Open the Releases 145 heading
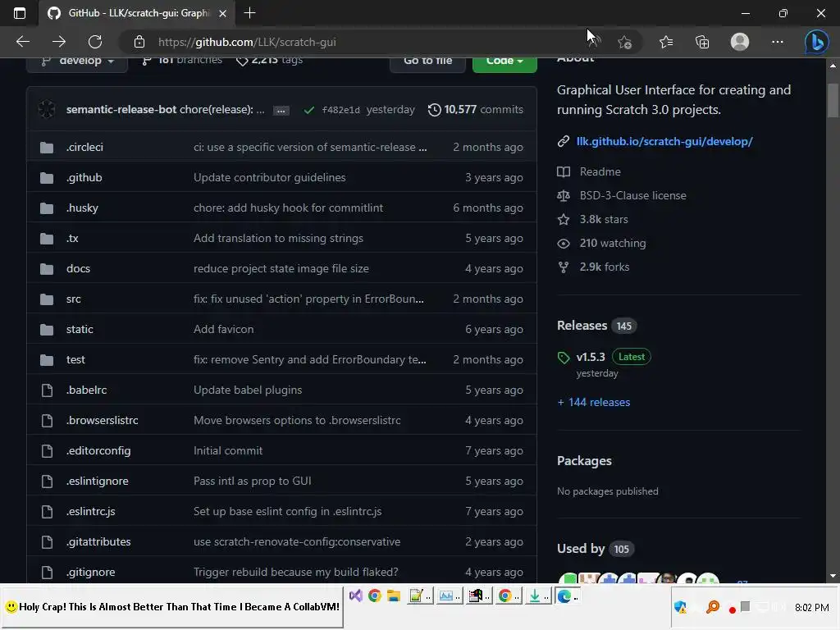 596,326
